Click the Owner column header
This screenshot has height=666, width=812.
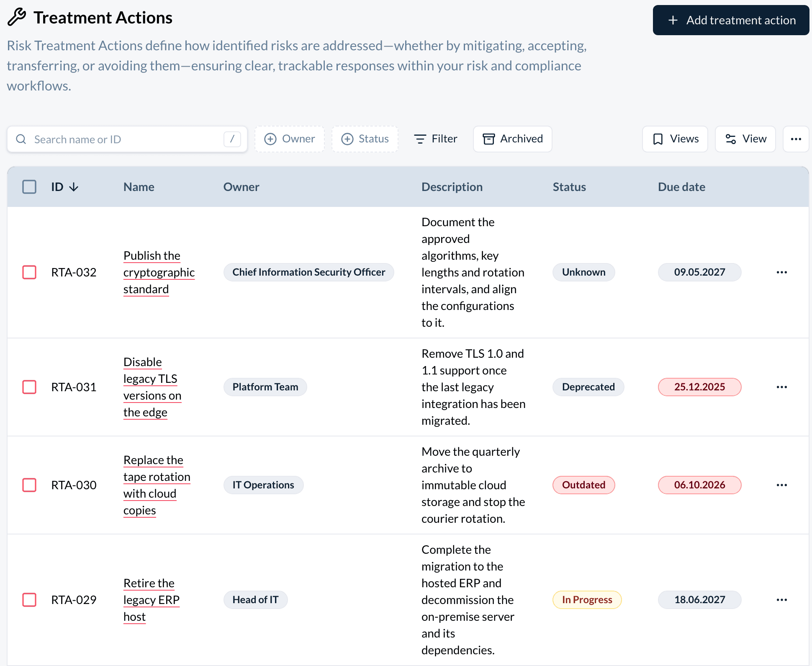pos(242,187)
